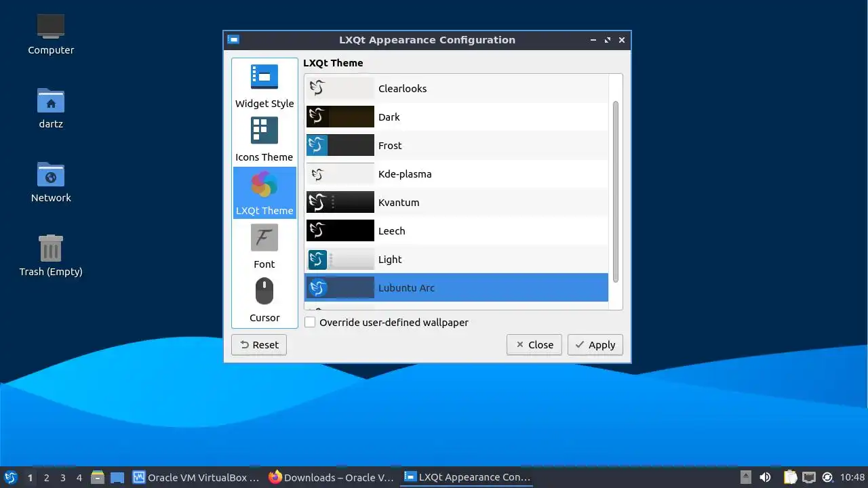868x488 pixels.
Task: Switch to Firefox Downloads taskbar window
Action: (332, 477)
